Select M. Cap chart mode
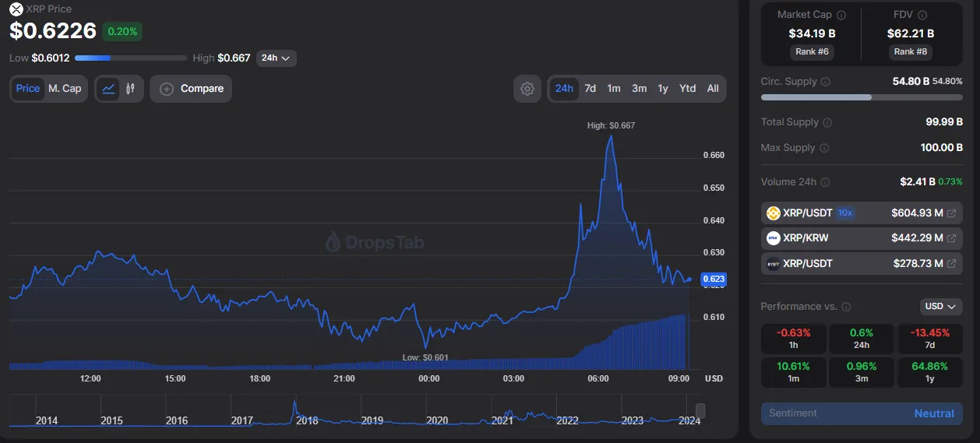This screenshot has width=980, height=443. [65, 89]
